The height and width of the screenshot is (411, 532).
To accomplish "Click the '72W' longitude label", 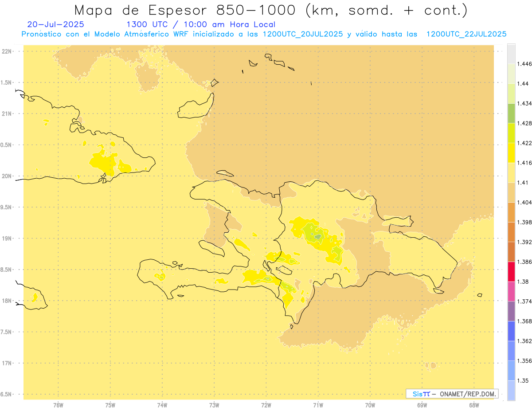I will click(266, 405).
